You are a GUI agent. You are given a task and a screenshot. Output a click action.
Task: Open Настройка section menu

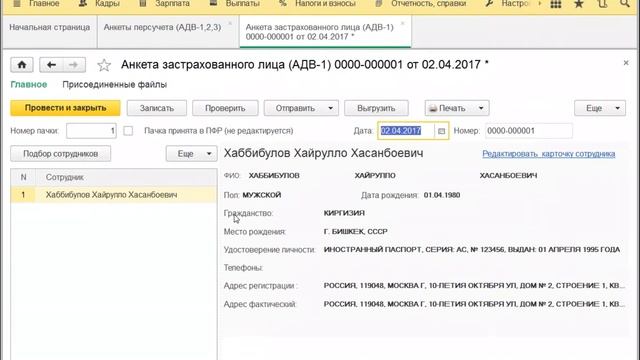516,4
